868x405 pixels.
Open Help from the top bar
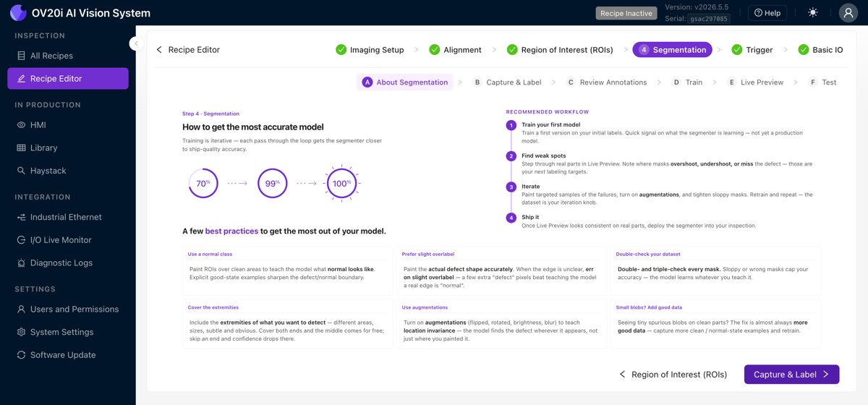767,13
